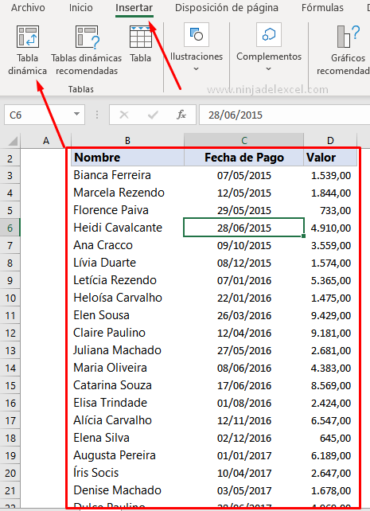
Task: Select cell Elisa Trindade
Action: (128, 403)
